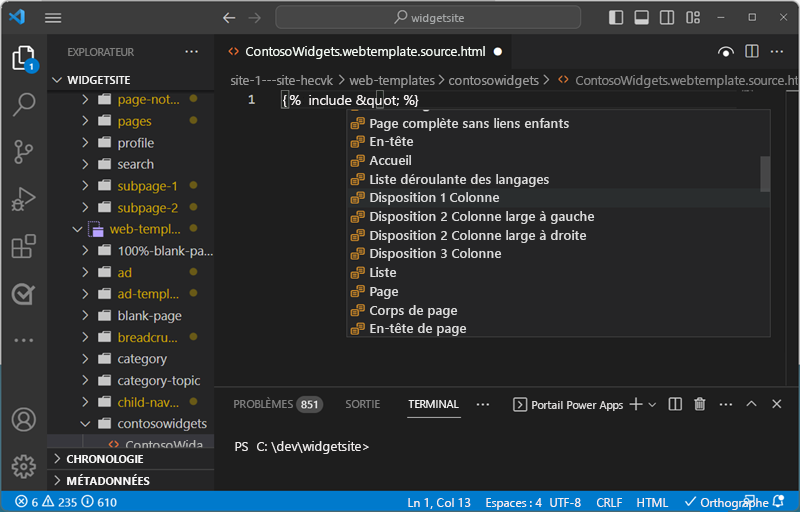Choose suggestion Disposition 2 Colonne large à gauche
The image size is (800, 512).
coord(558,217)
